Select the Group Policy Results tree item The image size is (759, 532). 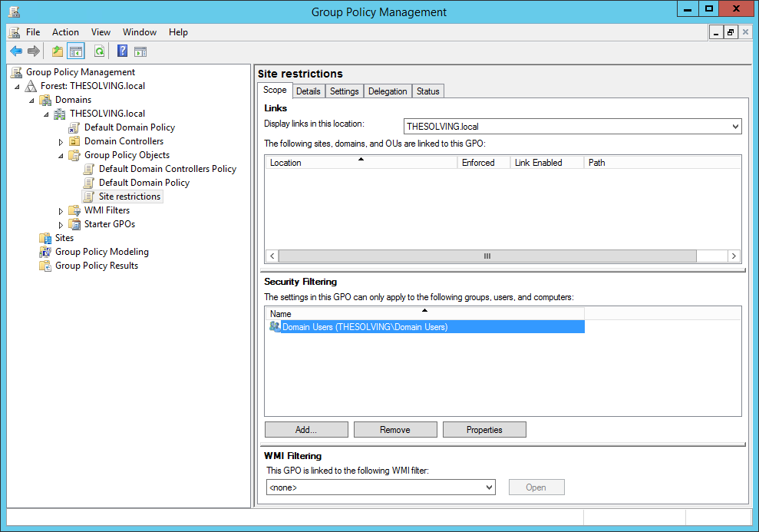pyautogui.click(x=97, y=266)
